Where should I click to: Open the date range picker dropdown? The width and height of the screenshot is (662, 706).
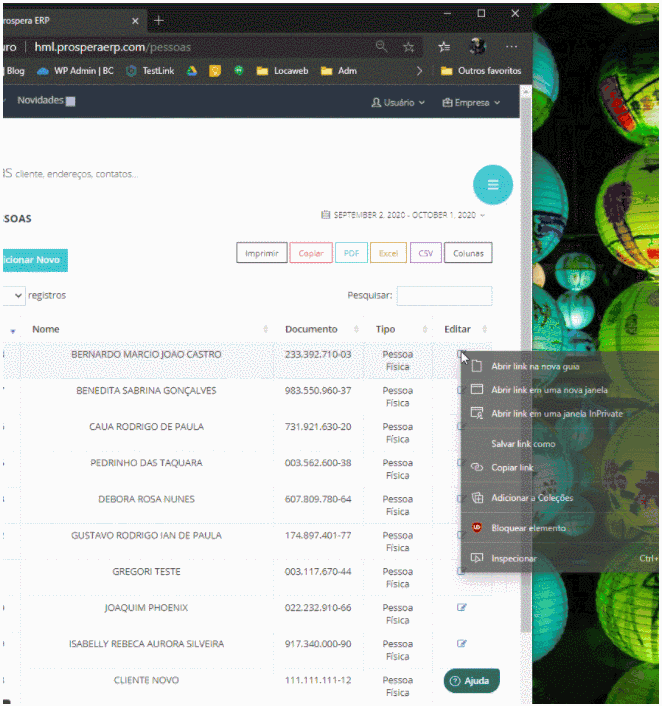(404, 214)
